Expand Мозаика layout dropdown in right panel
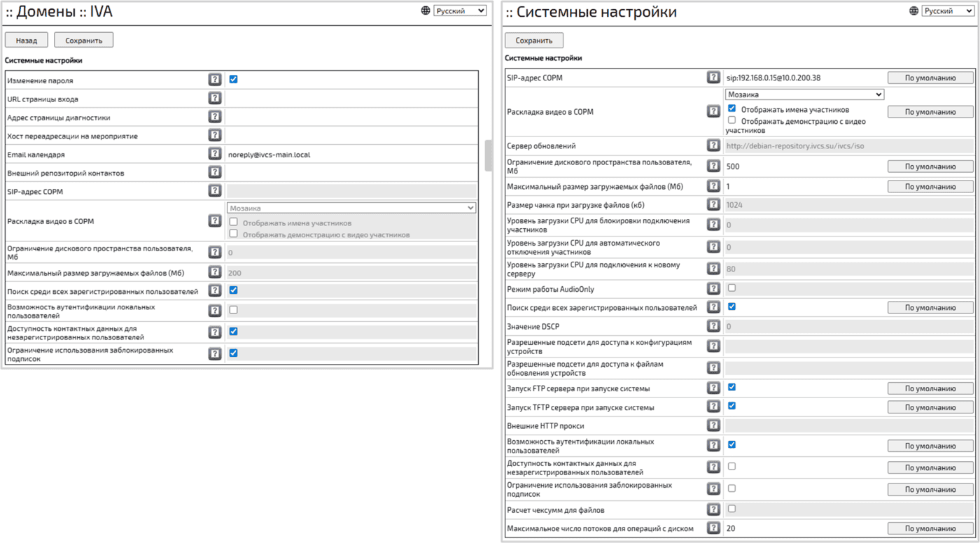Screen dimensions: 980x543 [x=804, y=94]
